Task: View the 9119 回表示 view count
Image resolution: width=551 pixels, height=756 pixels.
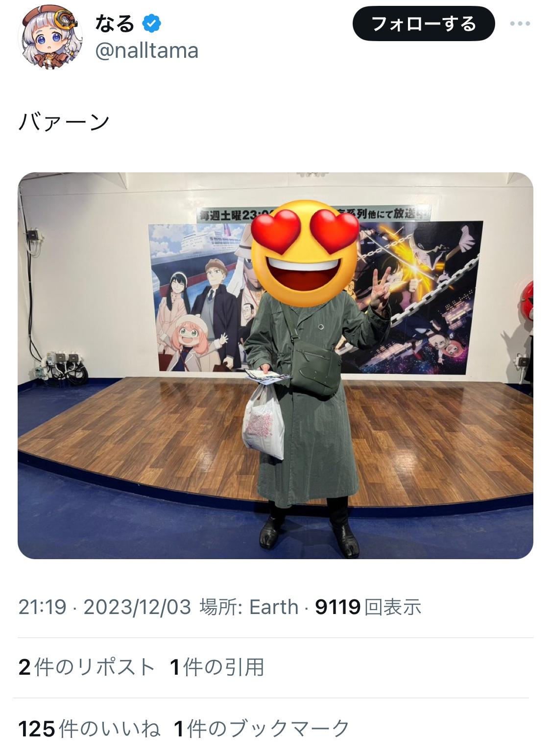Action: [368, 607]
